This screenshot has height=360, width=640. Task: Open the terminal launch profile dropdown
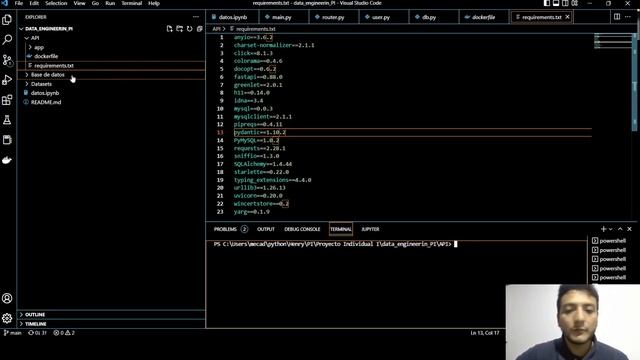[611, 229]
